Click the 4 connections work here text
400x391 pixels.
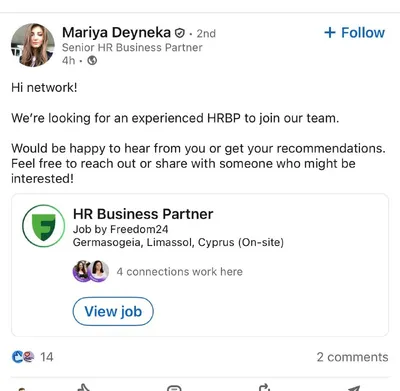(180, 272)
